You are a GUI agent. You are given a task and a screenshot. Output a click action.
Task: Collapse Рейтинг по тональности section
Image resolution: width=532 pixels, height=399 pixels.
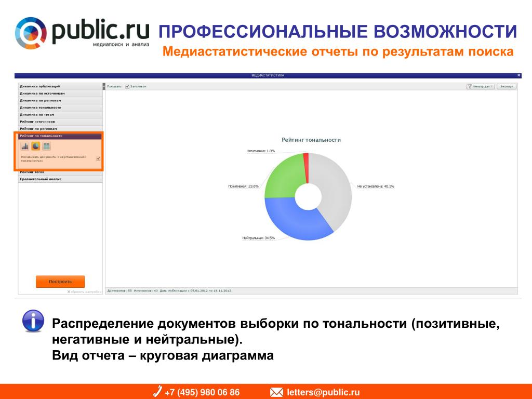[x=60, y=136]
